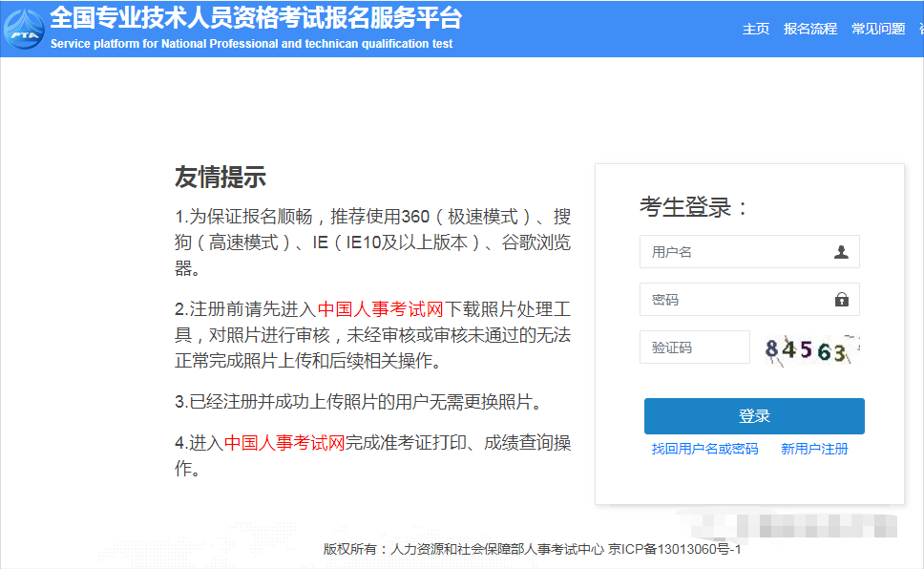The width and height of the screenshot is (924, 569).
Task: Open the 新用户注册 link
Action: click(x=814, y=450)
